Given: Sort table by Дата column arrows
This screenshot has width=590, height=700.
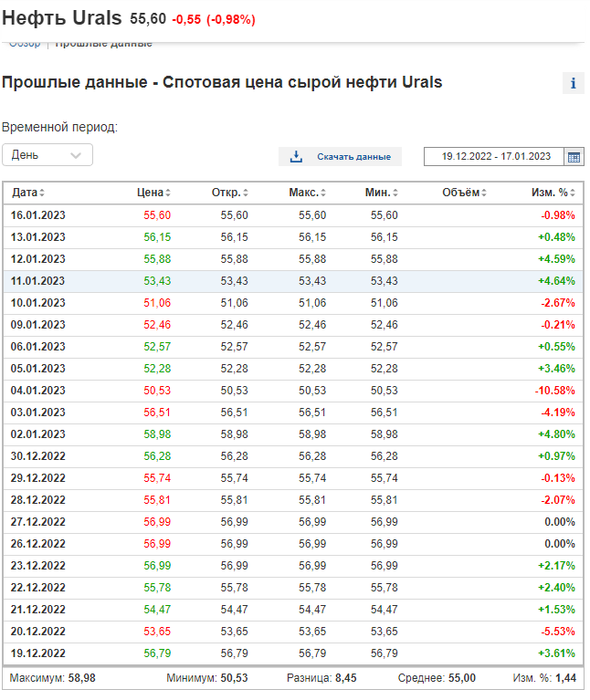Looking at the screenshot, I should tap(42, 193).
